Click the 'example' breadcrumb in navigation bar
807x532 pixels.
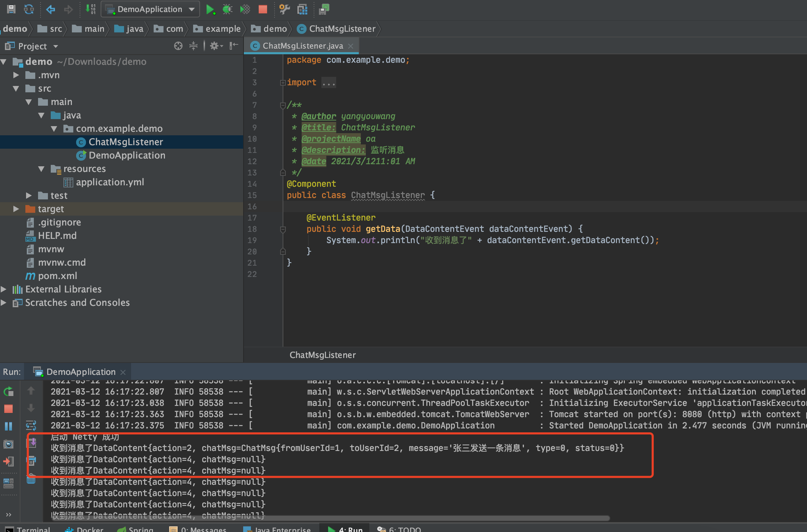click(223, 29)
